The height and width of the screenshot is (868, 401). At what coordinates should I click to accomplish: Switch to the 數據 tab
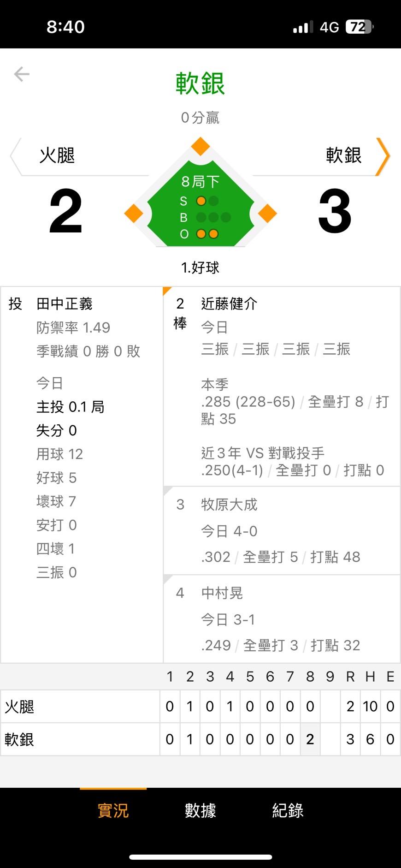(x=200, y=810)
